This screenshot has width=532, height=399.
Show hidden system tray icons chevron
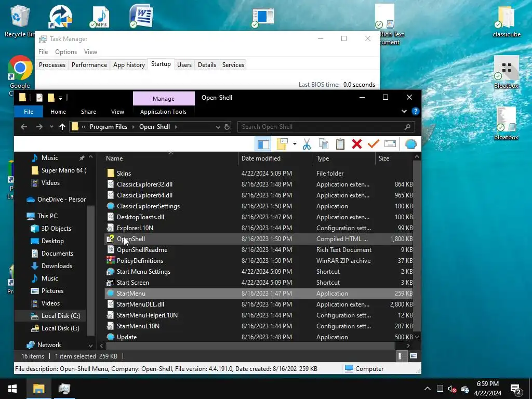tap(427, 389)
